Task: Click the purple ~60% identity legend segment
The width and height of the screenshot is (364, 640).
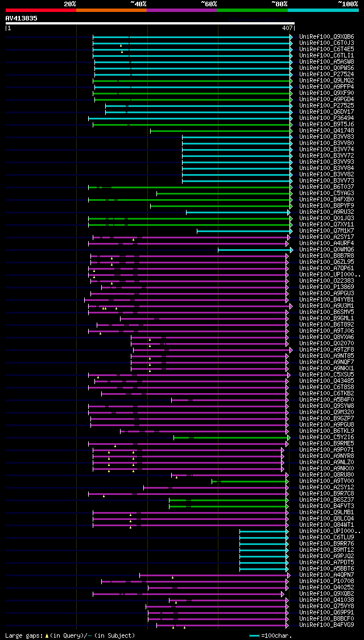Action: click(182, 10)
